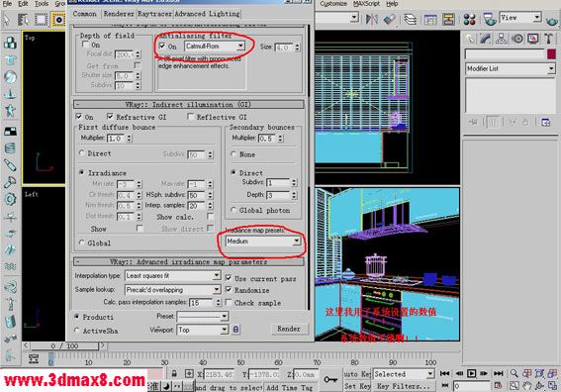Image resolution: width=561 pixels, height=392 pixels.
Task: Click the Select Object arrow tool
Action: 6,20
